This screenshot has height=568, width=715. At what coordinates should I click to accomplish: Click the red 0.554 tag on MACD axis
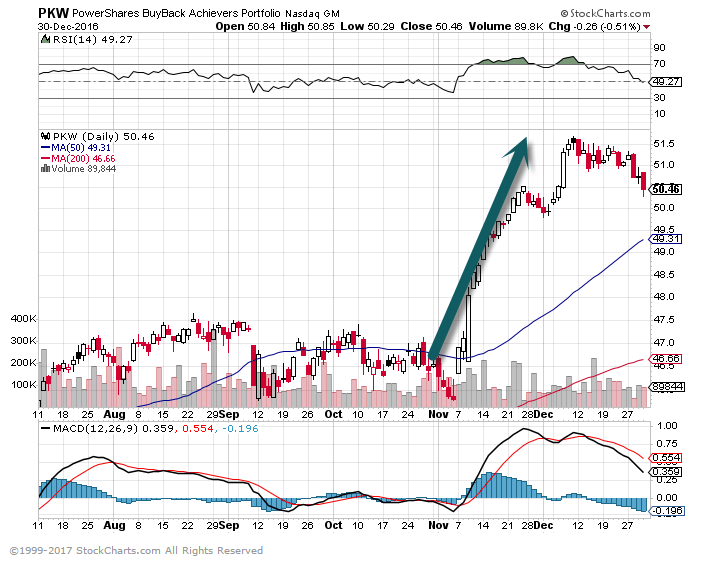pyautogui.click(x=667, y=458)
